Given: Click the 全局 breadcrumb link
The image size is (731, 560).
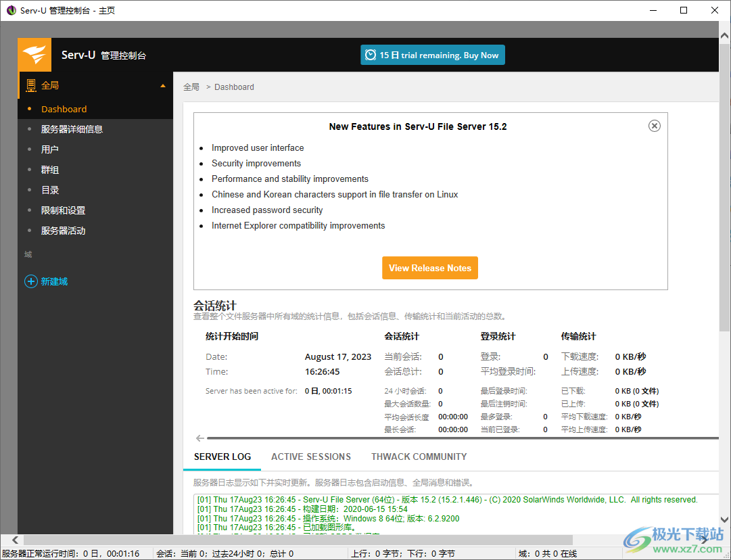Looking at the screenshot, I should pos(191,87).
